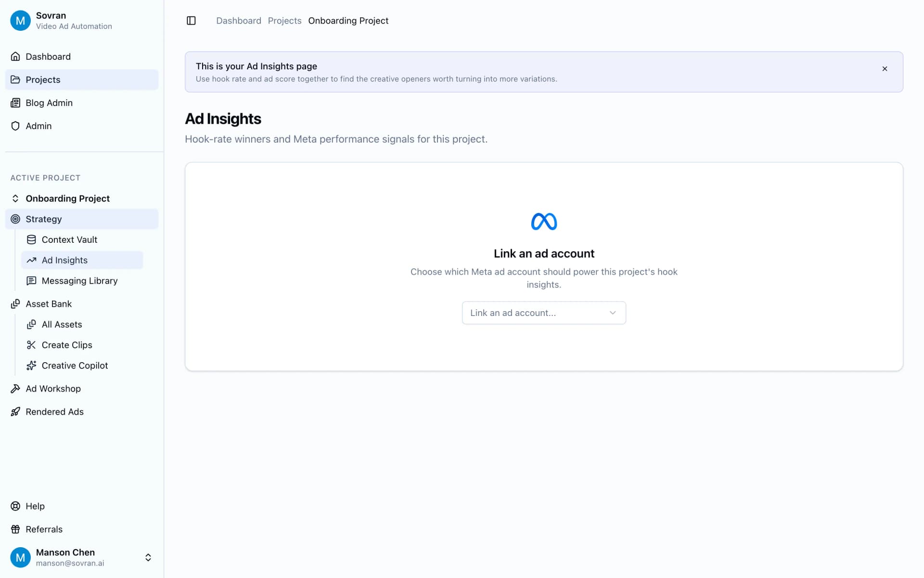Click the Blog Admin newspaper icon
This screenshot has width=924, height=578.
[15, 103]
